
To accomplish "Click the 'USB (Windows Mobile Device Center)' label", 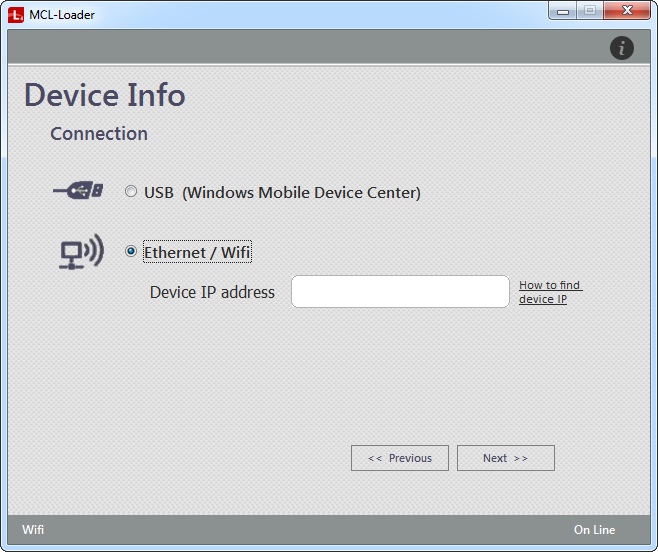I will point(282,192).
